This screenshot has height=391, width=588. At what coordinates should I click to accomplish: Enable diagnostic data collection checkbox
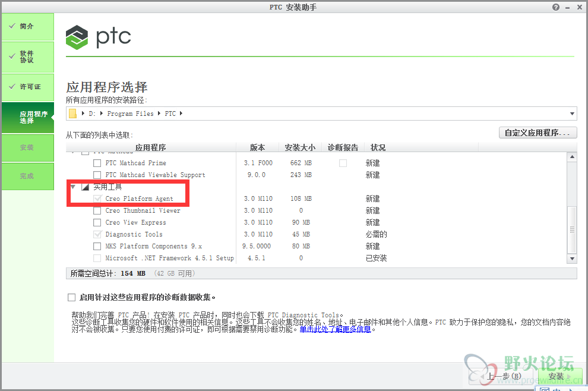[72, 298]
